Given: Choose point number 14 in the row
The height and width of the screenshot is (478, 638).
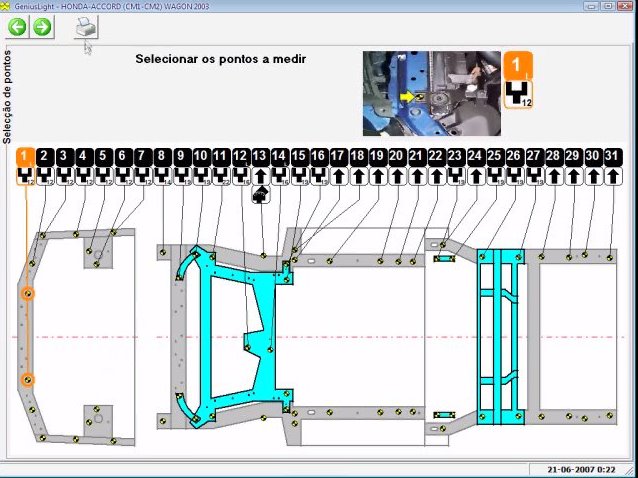Looking at the screenshot, I should (x=280, y=157).
